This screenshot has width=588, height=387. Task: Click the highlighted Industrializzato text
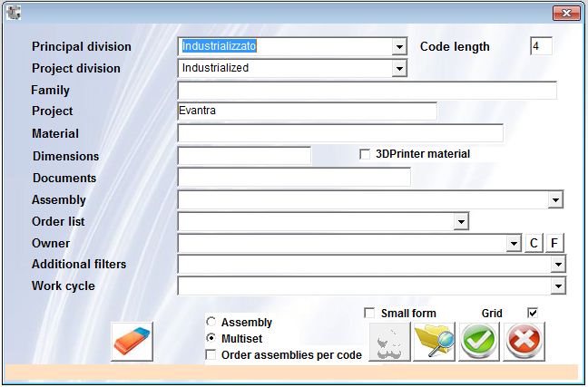point(219,46)
